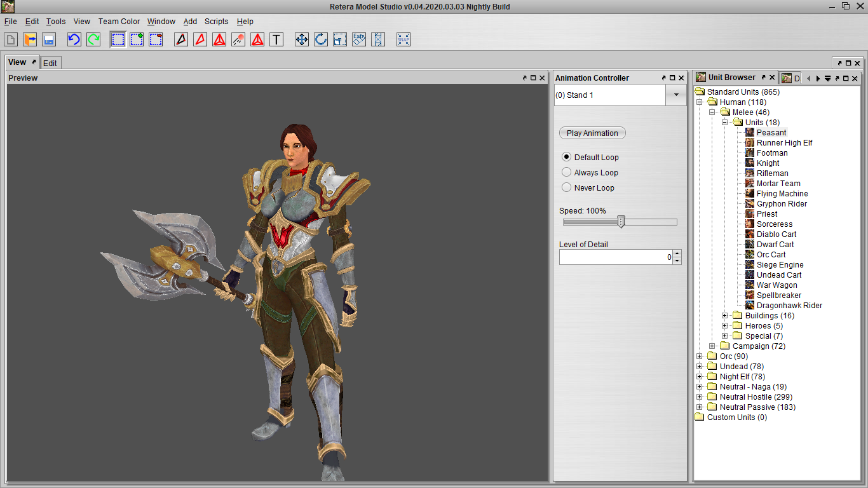Open the Scripts menu

[216, 21]
